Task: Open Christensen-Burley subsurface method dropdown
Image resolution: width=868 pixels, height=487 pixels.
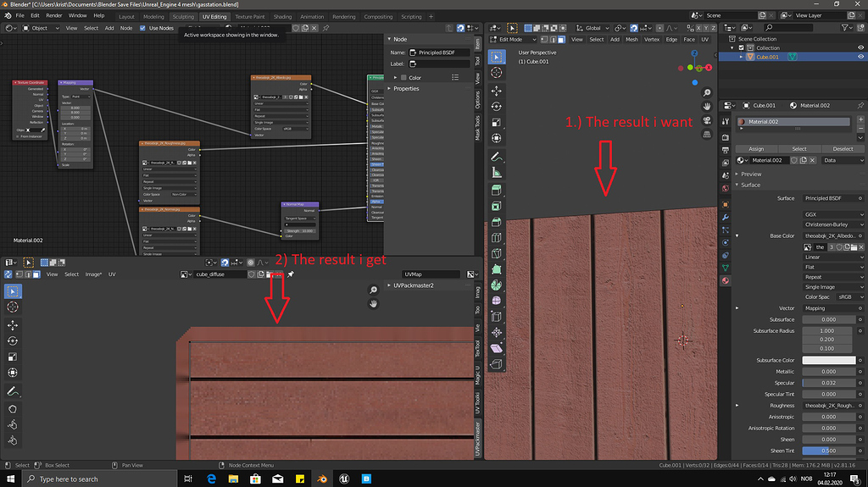Action: tap(833, 224)
